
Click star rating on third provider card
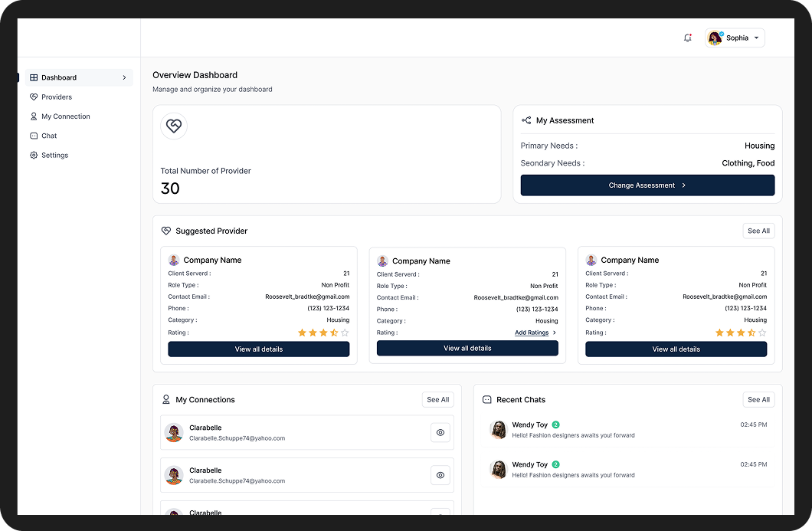(x=741, y=333)
